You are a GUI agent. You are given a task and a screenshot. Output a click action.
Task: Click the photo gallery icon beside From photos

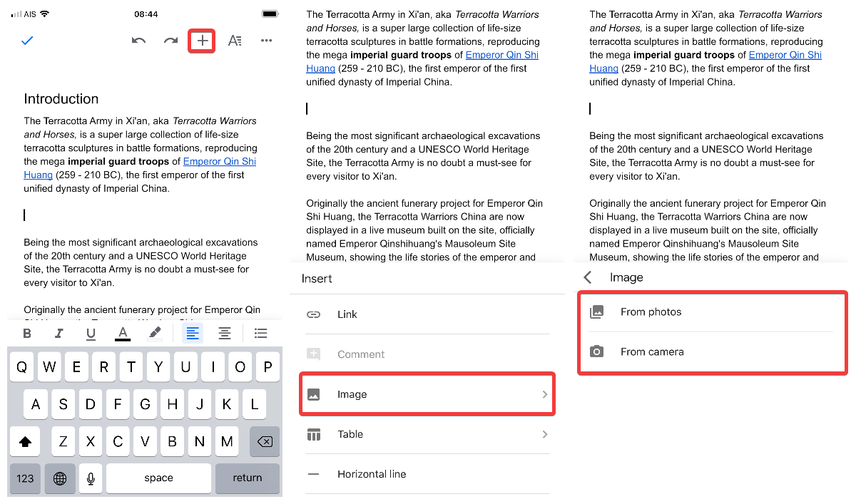[x=597, y=312]
